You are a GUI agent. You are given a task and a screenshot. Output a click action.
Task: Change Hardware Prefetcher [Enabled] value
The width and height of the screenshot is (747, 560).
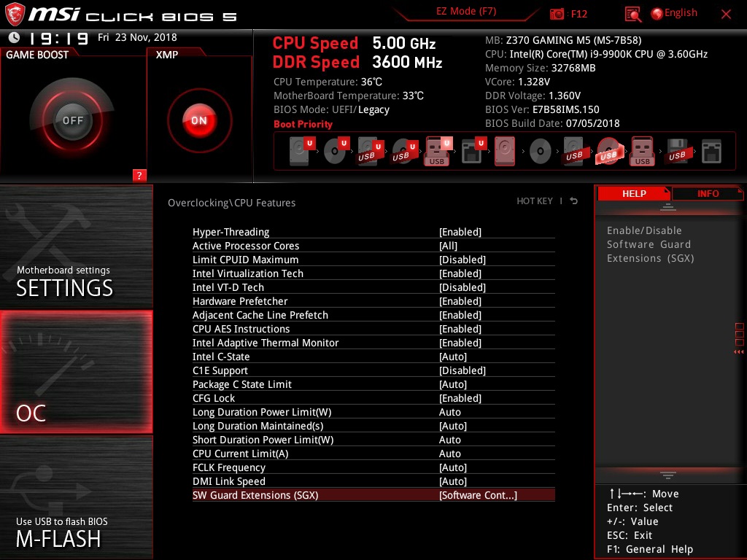click(x=460, y=301)
